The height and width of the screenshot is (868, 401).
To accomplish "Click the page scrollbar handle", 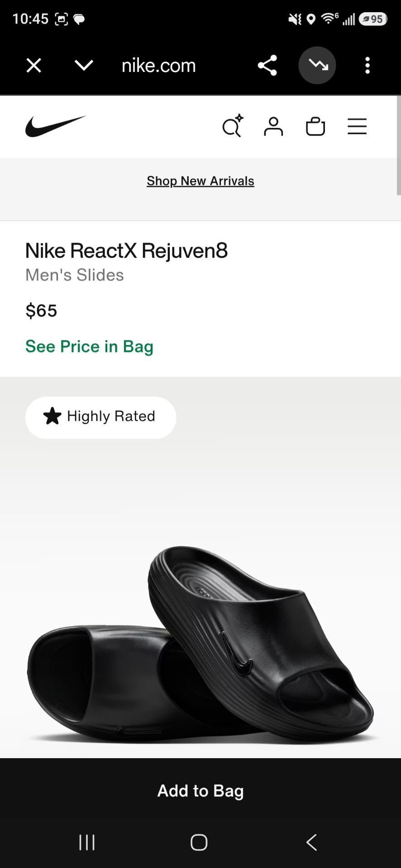I will [x=398, y=146].
